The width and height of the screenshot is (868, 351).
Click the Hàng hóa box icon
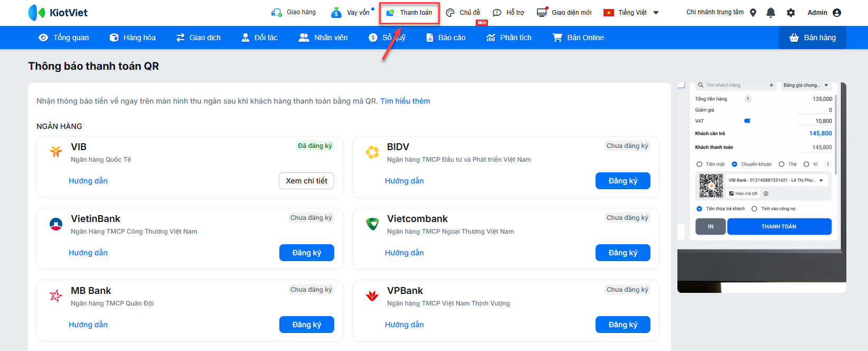(114, 38)
